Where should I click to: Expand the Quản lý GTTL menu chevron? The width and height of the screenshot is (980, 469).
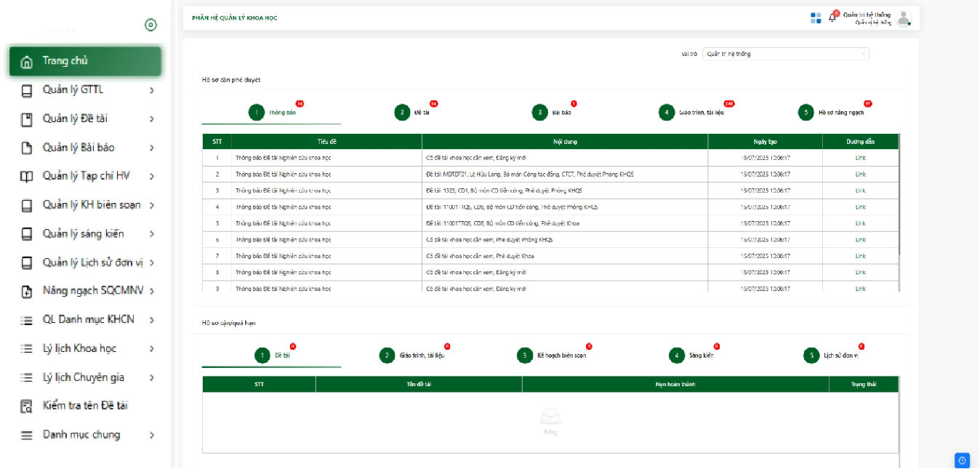coord(151,90)
